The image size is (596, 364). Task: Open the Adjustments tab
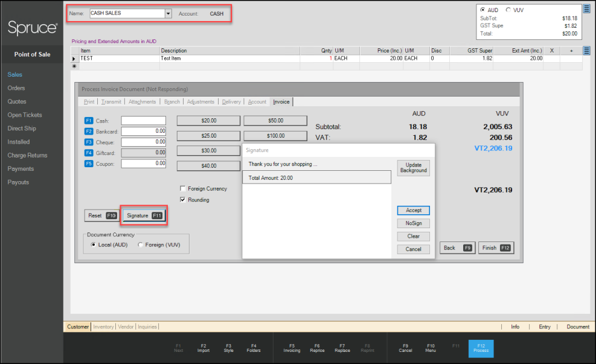coord(200,102)
